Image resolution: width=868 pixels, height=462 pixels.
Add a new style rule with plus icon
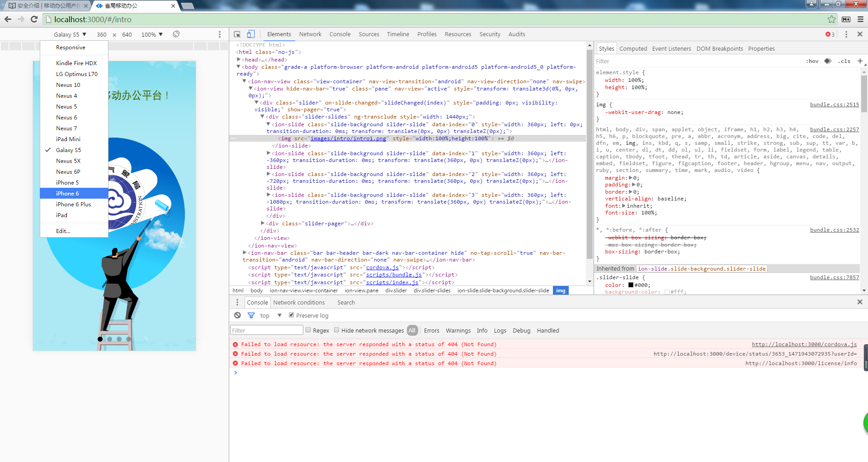coord(860,61)
